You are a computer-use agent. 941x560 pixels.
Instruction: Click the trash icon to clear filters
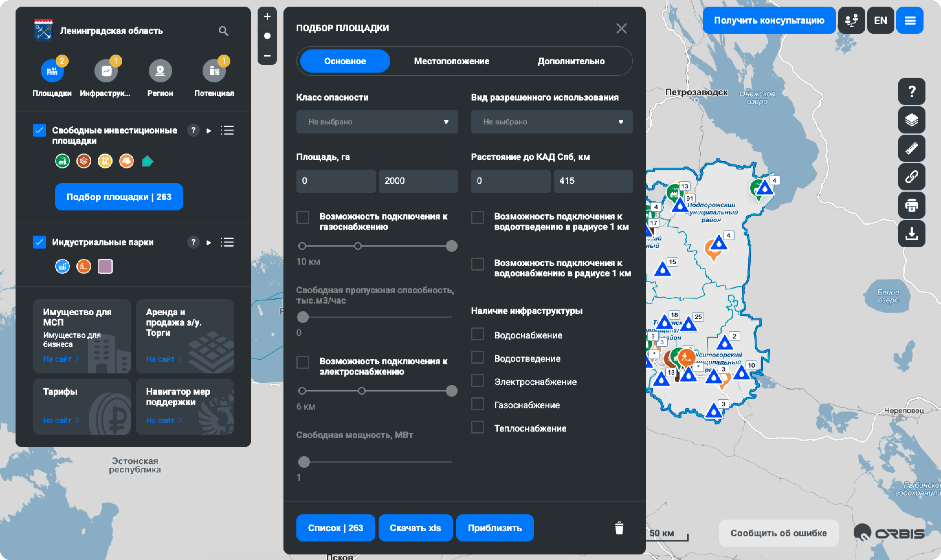619,528
